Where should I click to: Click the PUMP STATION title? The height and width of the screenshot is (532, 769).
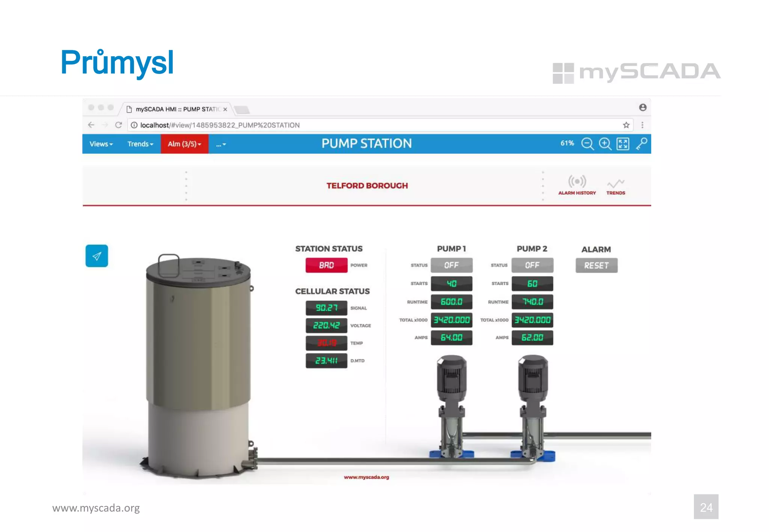(x=366, y=144)
